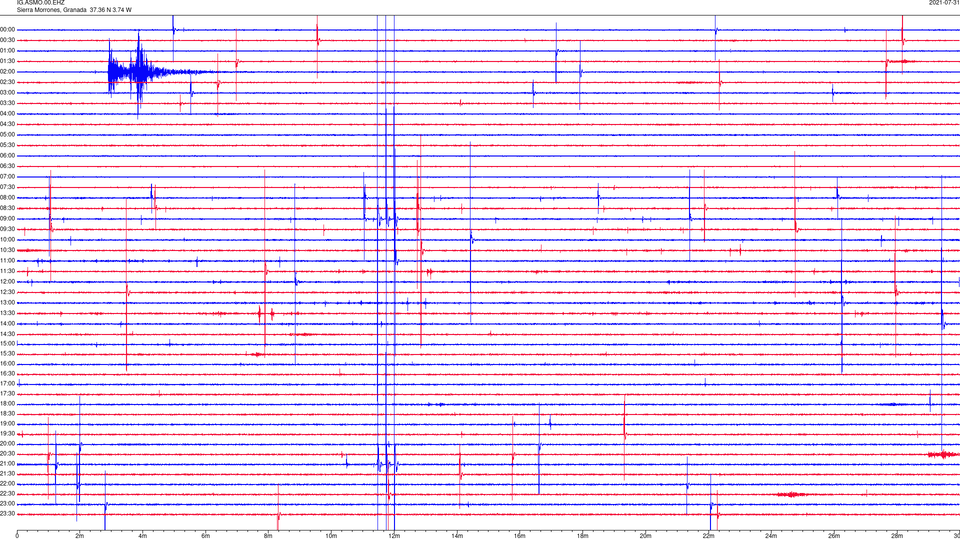Click the station code IG.ASMO.00.EHZ
Screen dimensions: 960x540
coord(40,2)
